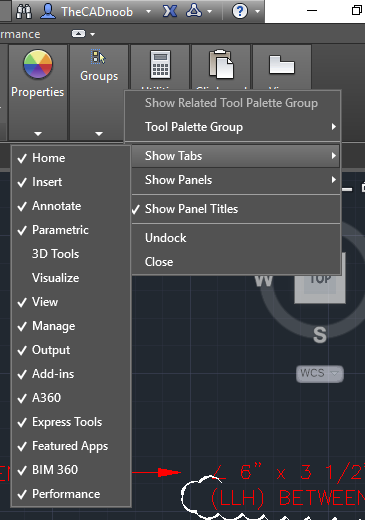This screenshot has height=520, width=365.
Task: Expand the Groups panel dropdown arrow
Action: (99, 134)
